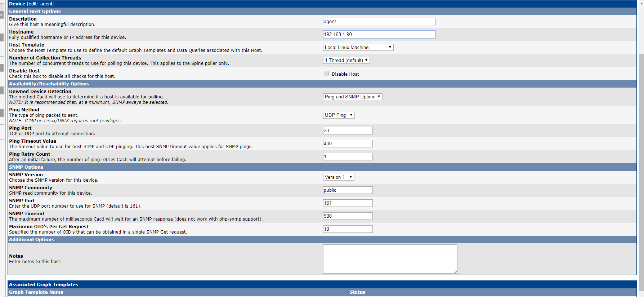This screenshot has height=297, width=644.
Task: Open the Downed Device Detection dropdown
Action: click(352, 97)
